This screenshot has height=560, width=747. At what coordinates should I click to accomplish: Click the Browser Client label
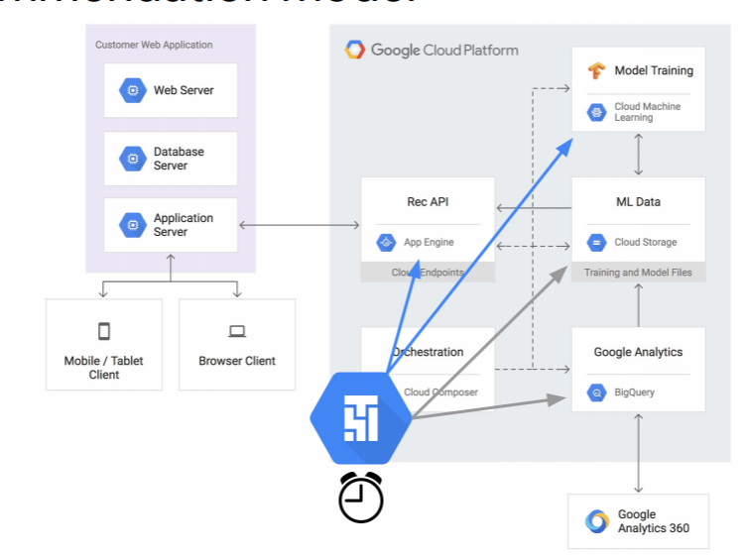pos(237,361)
